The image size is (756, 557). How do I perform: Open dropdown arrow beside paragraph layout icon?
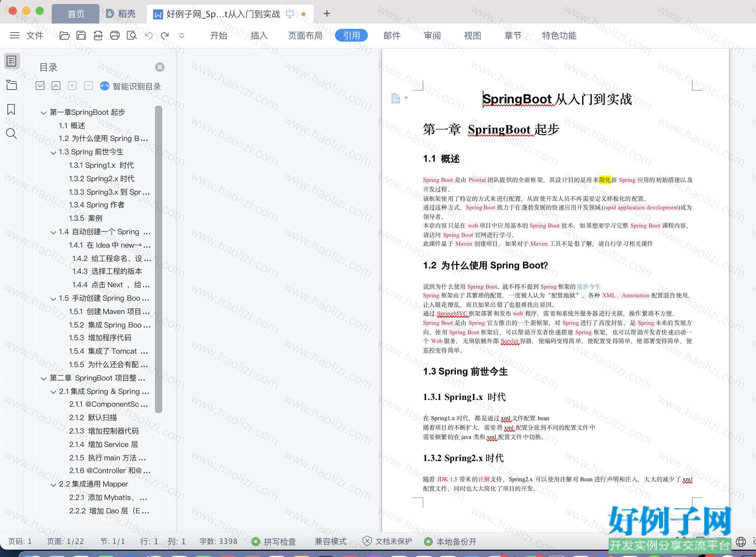point(406,98)
